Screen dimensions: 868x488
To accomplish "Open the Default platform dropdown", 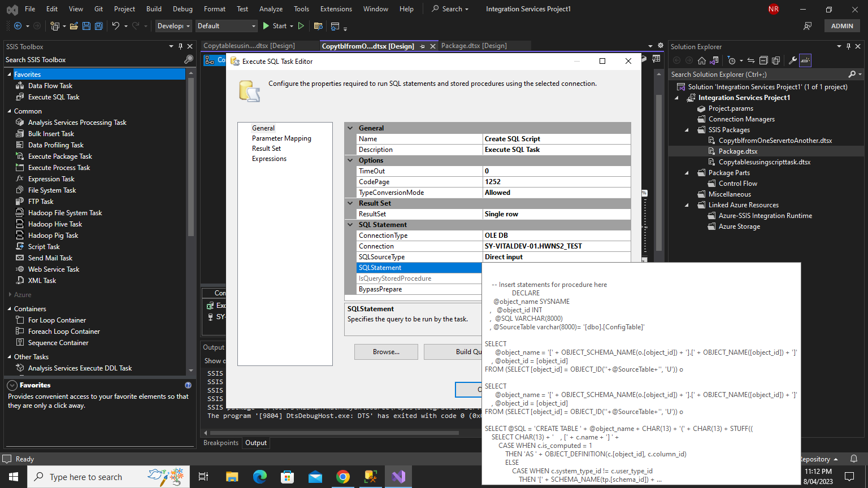I will coord(226,26).
